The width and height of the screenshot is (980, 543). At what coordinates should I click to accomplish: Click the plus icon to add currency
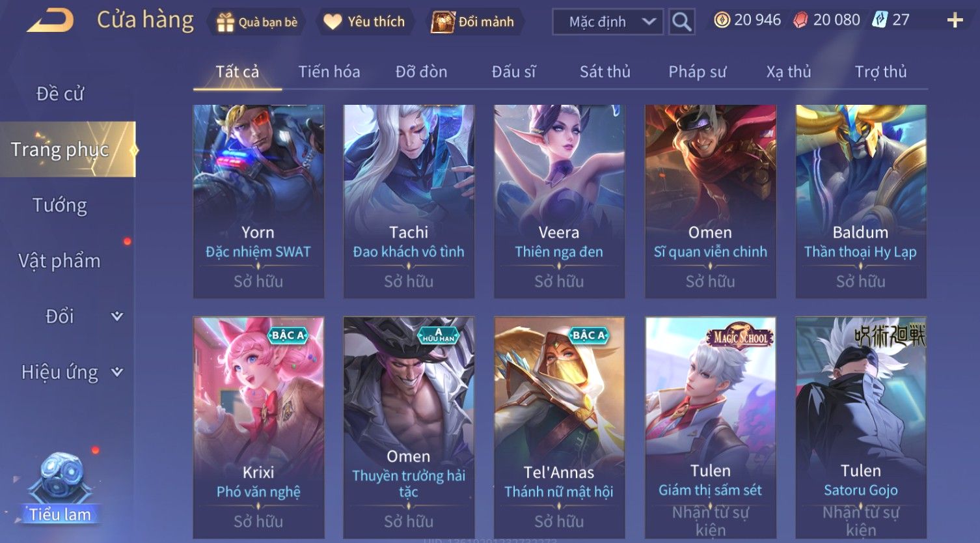coord(955,21)
